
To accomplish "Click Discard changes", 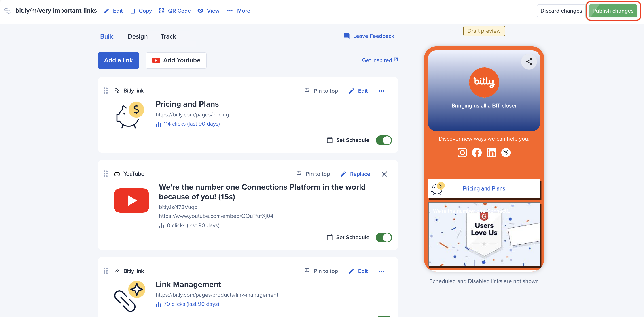I will pyautogui.click(x=561, y=11).
